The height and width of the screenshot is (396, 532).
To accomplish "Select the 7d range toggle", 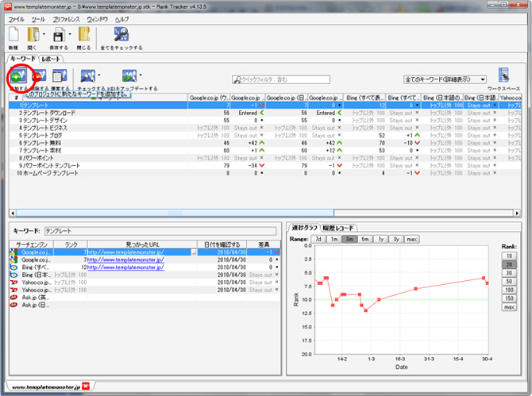I will tap(318, 239).
